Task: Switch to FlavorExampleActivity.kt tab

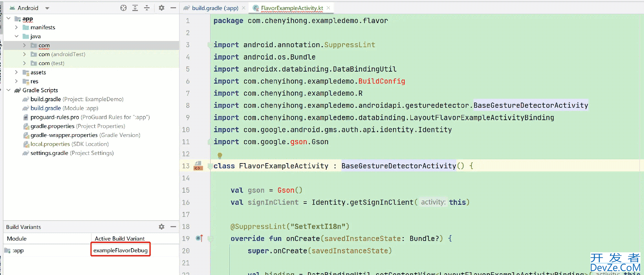Action: [x=292, y=8]
